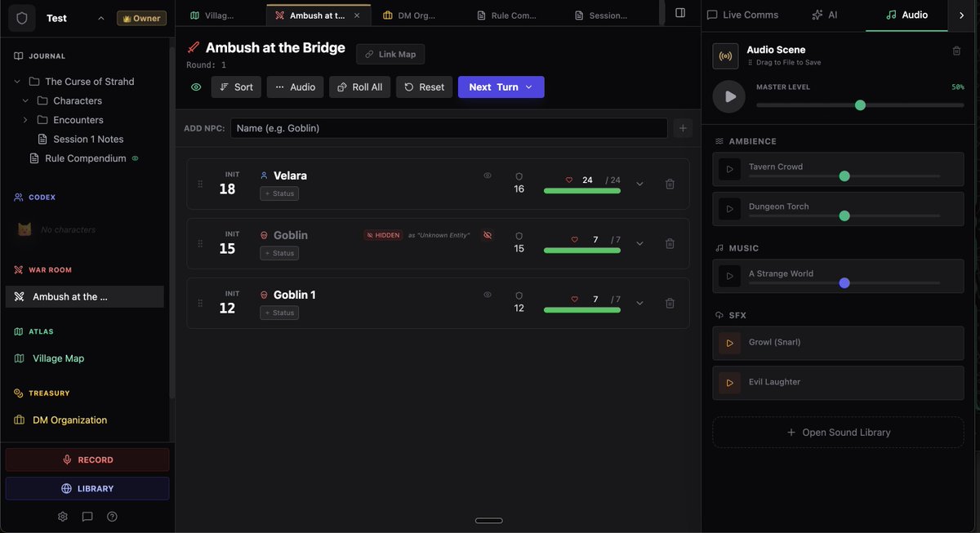Image resolution: width=980 pixels, height=533 pixels.
Task: Play the Dungeon Torch ambience track
Action: (730, 208)
